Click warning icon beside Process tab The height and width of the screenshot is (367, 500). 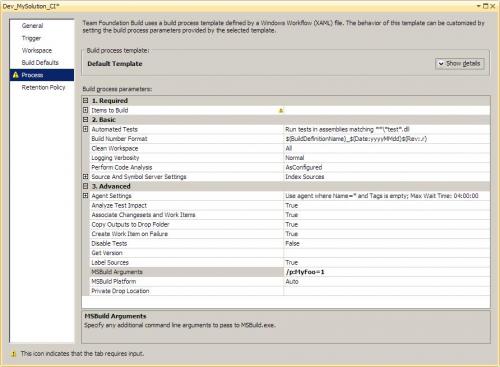(16, 75)
